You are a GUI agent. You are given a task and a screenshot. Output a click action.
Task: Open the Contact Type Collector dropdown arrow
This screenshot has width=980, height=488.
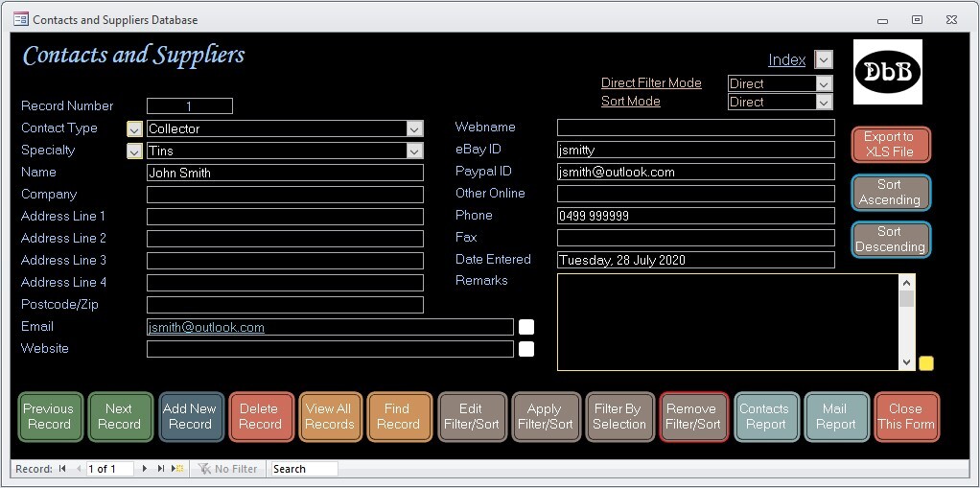(x=414, y=129)
